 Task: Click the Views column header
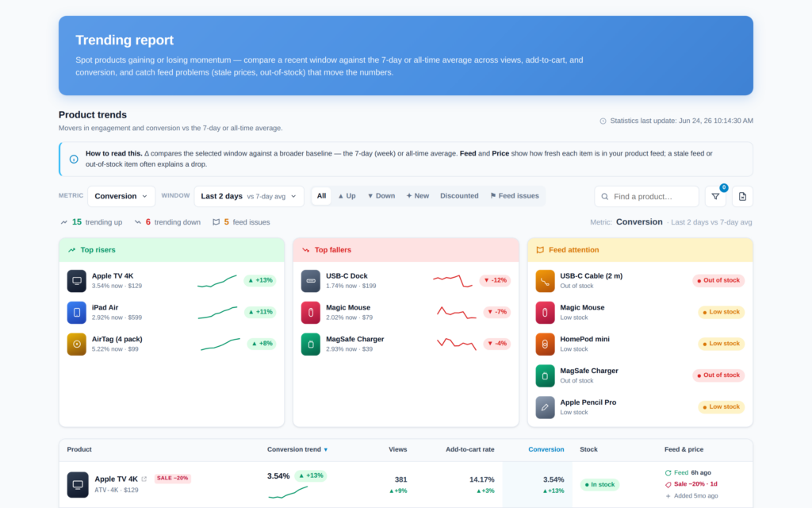pos(398,449)
